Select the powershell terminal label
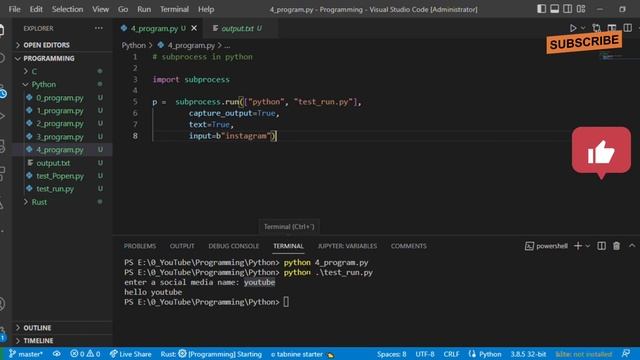640x360 pixels. coord(546,246)
